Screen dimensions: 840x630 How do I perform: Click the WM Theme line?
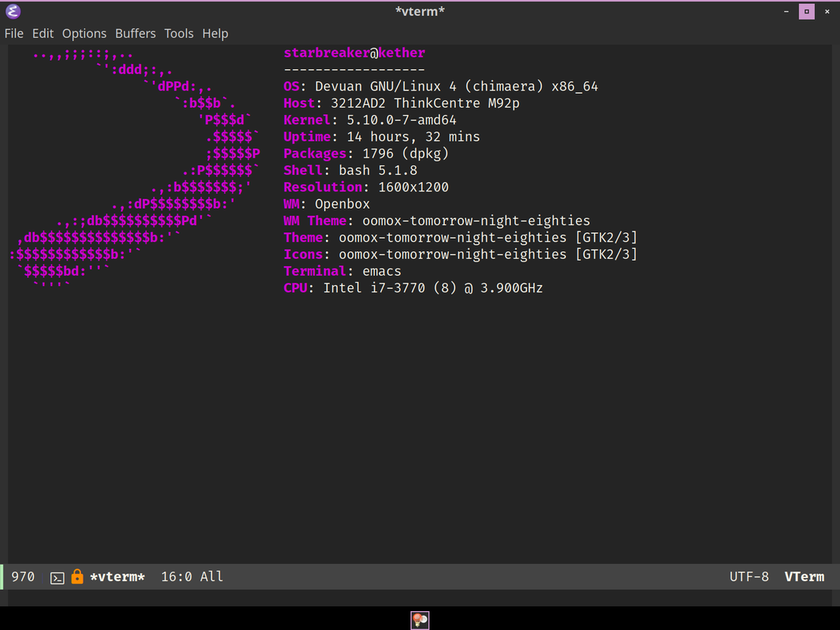(437, 220)
